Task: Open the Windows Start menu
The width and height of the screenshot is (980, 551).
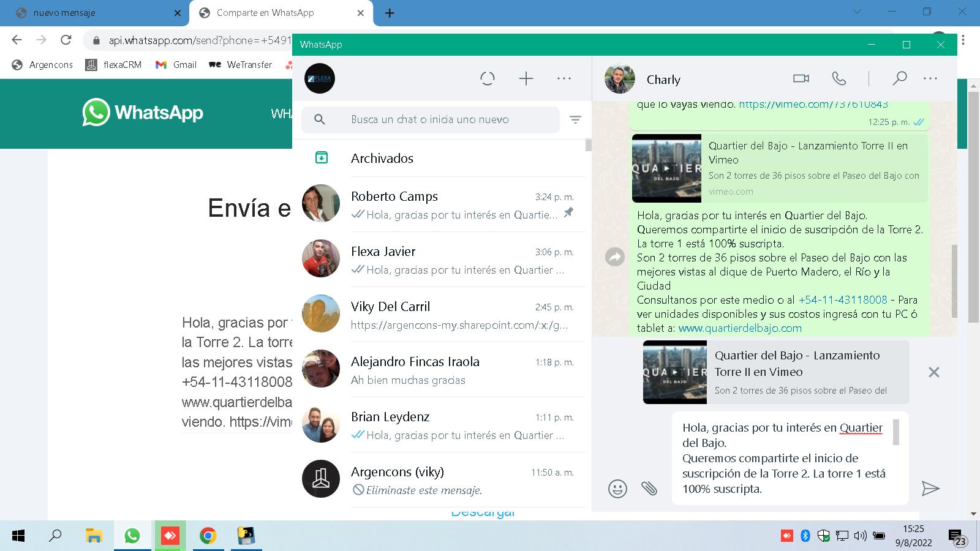Action: coord(18,536)
